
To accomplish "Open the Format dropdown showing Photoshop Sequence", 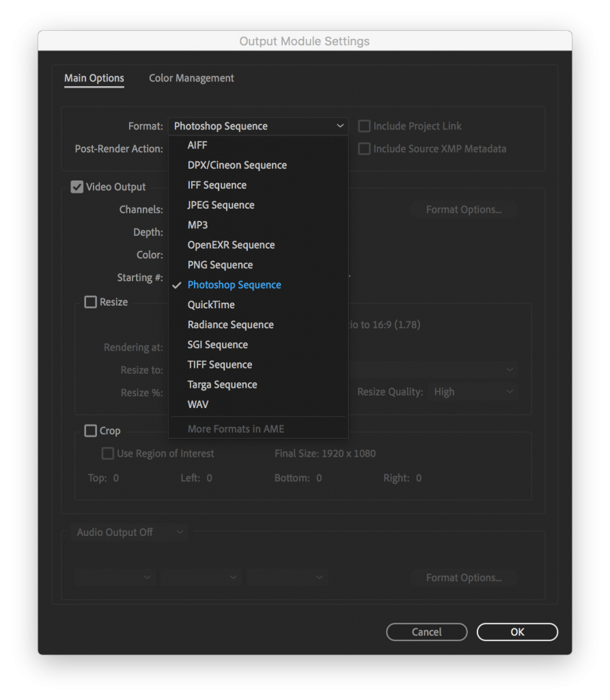I will 258,126.
